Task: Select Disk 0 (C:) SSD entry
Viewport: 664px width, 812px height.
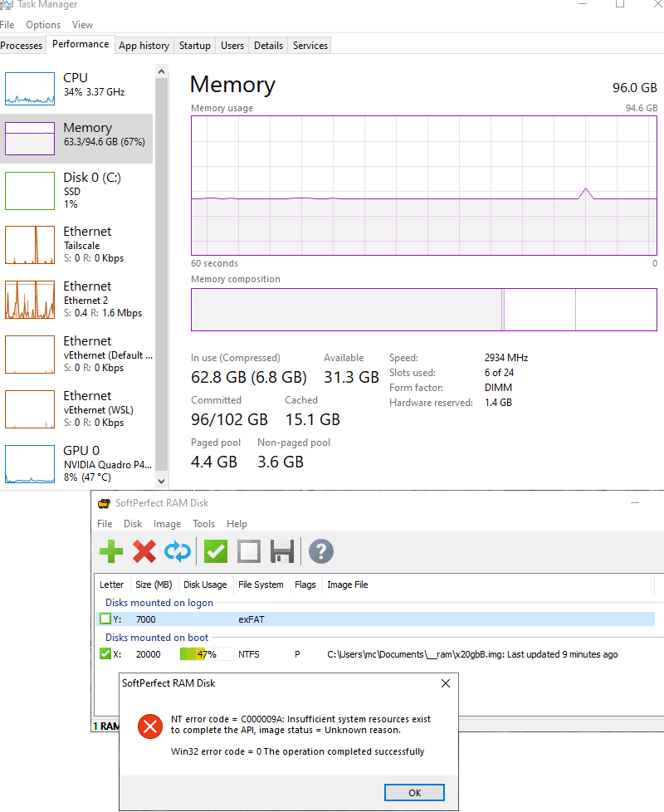Action: tap(76, 191)
